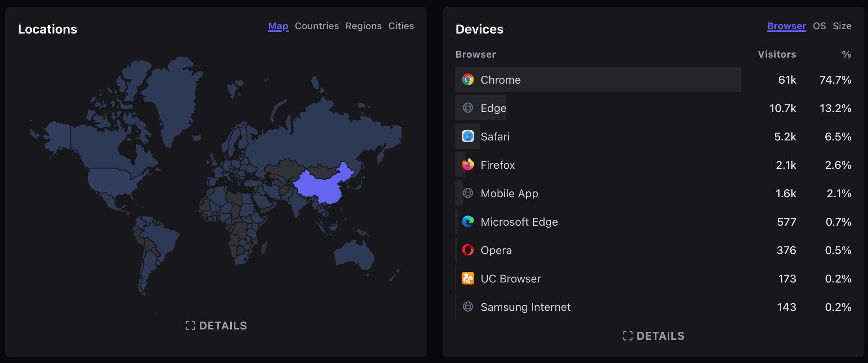Viewport: 868px width, 363px height.
Task: Open Locations DETAILS below the map
Action: 216,326
